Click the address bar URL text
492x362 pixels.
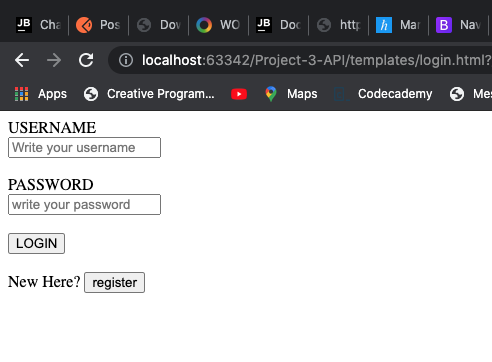coord(317,60)
